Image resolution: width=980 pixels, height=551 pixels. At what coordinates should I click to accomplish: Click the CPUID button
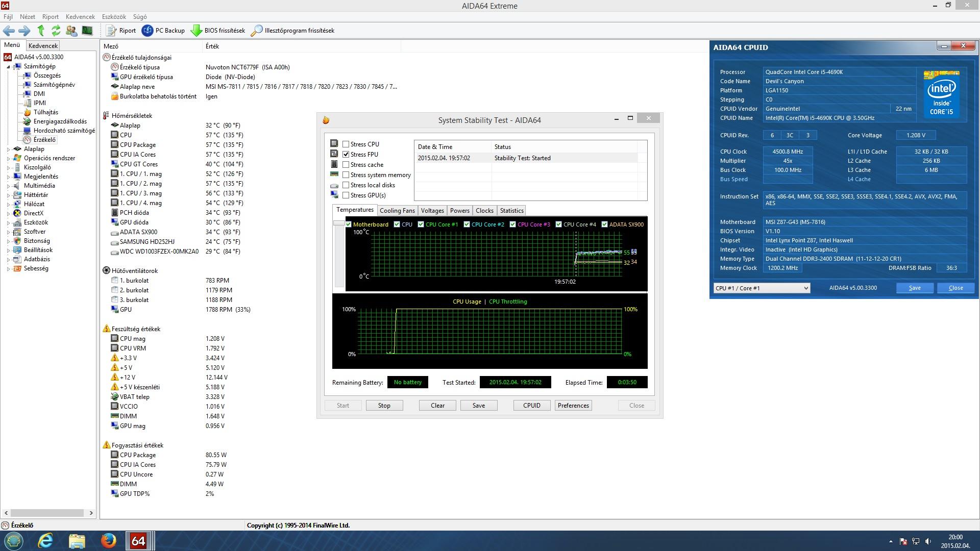(x=532, y=406)
